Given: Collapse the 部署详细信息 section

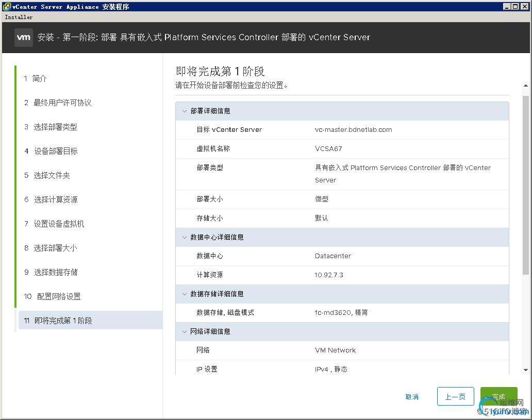Looking at the screenshot, I should 185,111.
